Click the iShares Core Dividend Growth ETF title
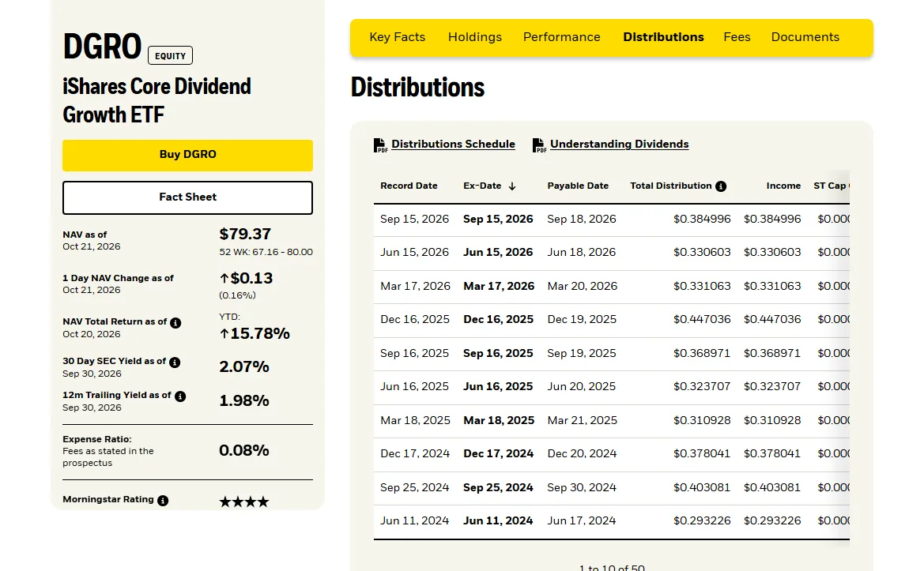The width and height of the screenshot is (924, 571). coord(157,100)
